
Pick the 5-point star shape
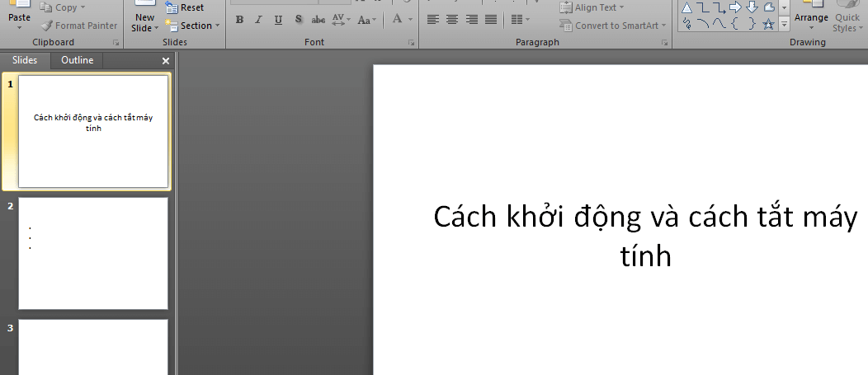[768, 24]
